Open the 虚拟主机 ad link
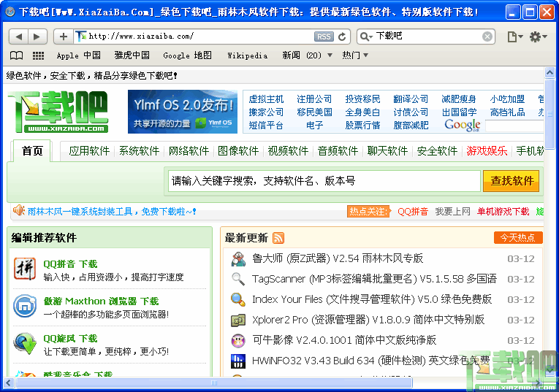The height and width of the screenshot is (392, 559). click(x=266, y=99)
